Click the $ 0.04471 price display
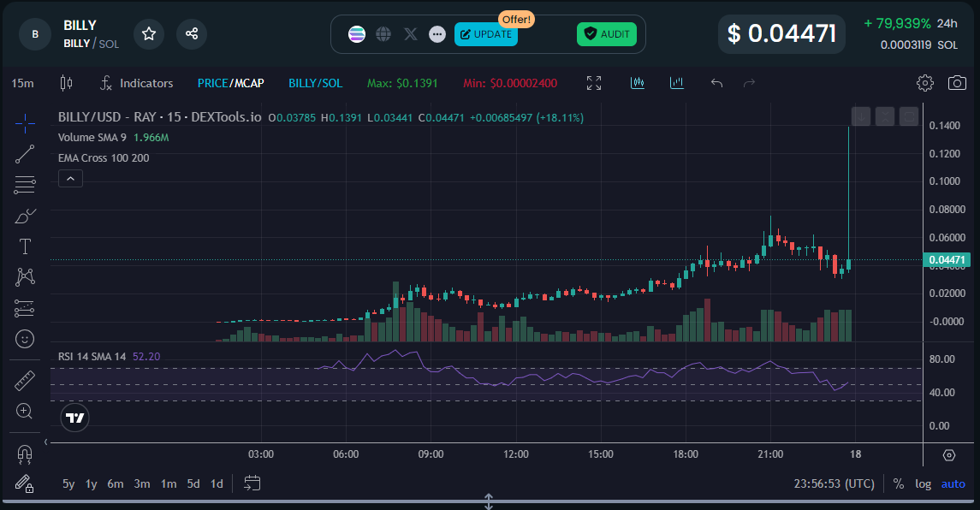The height and width of the screenshot is (510, 980). (x=781, y=33)
